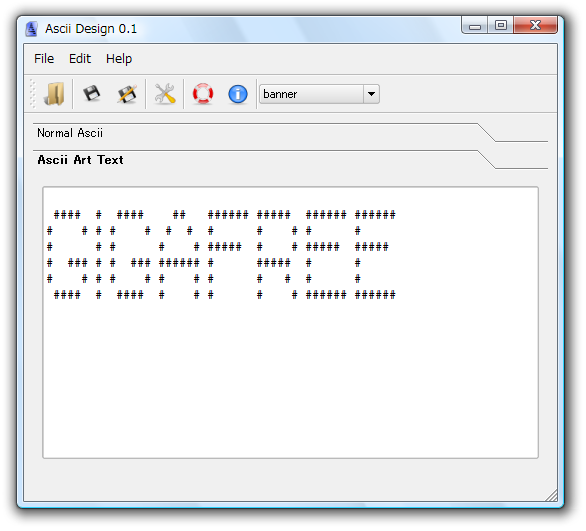Minimize the Ascii Design window
The width and height of the screenshot is (586, 531).
coord(475,25)
